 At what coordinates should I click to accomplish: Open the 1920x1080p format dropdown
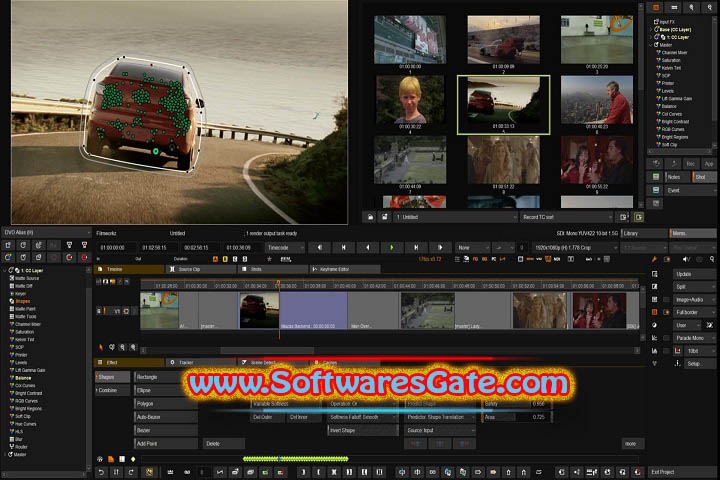coord(575,248)
